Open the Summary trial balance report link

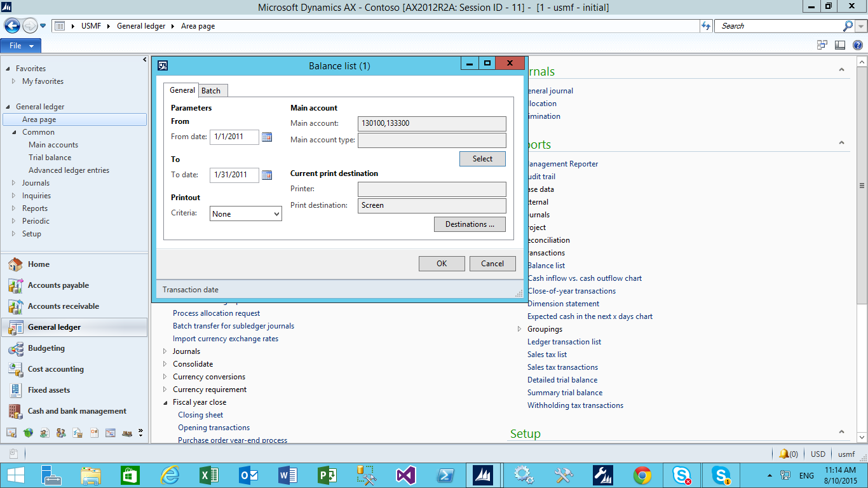tap(565, 393)
